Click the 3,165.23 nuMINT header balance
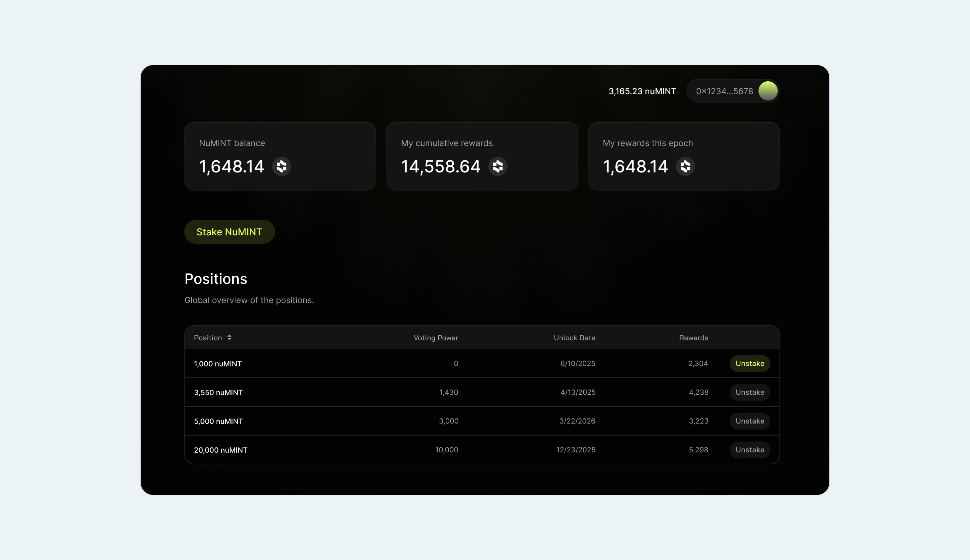Image resolution: width=970 pixels, height=560 pixels. [x=642, y=91]
